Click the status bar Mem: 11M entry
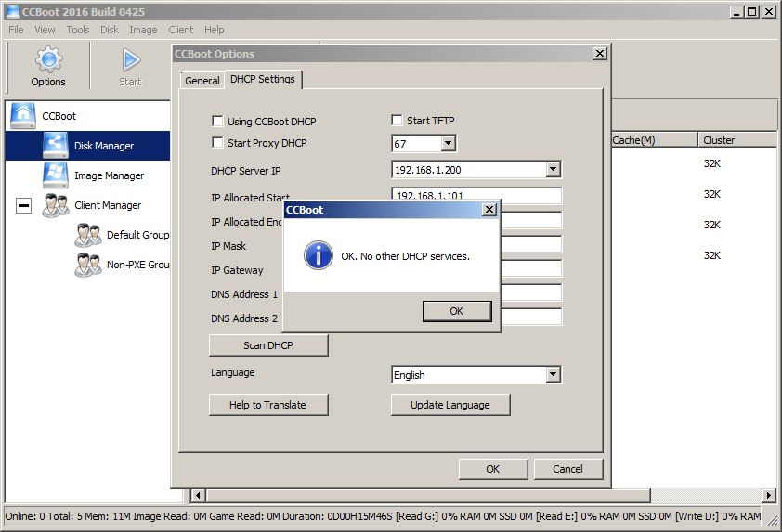This screenshot has width=782, height=532. [x=108, y=516]
